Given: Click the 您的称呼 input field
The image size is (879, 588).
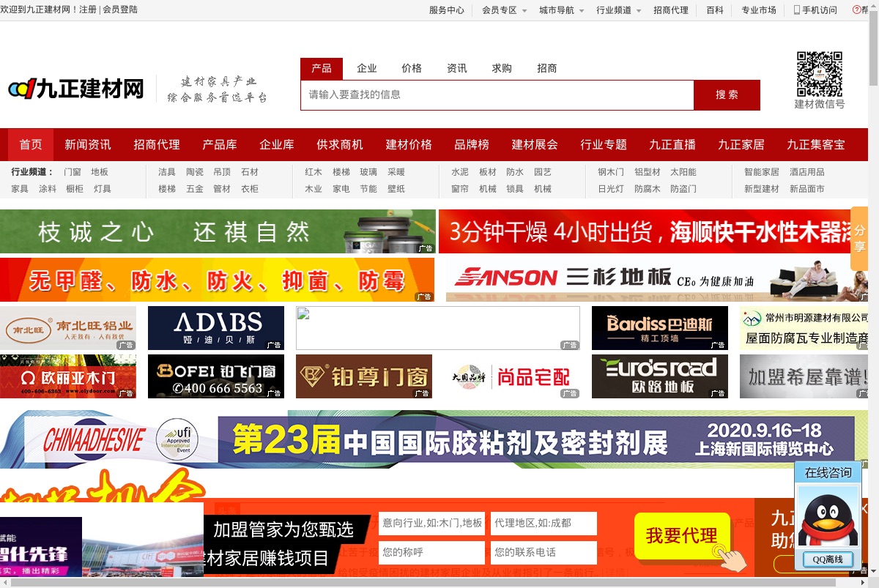Looking at the screenshot, I should pos(431,552).
